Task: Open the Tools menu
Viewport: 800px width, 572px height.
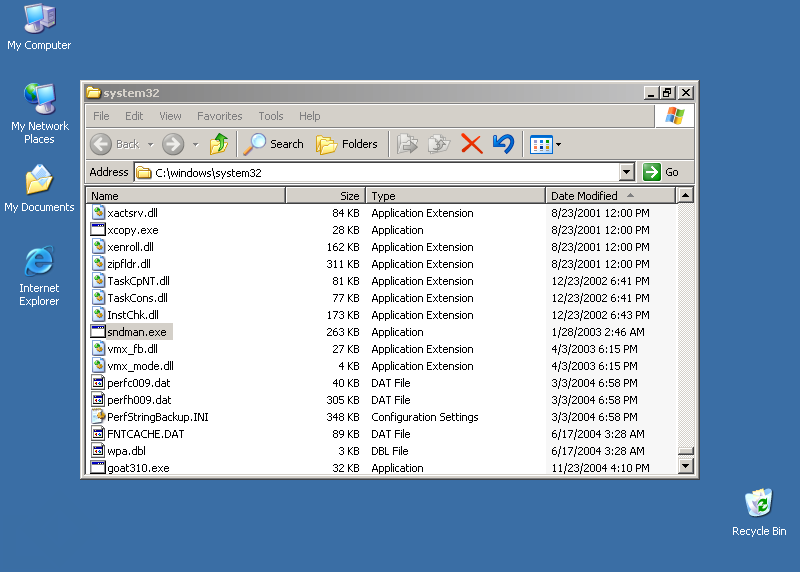Action: (x=270, y=116)
